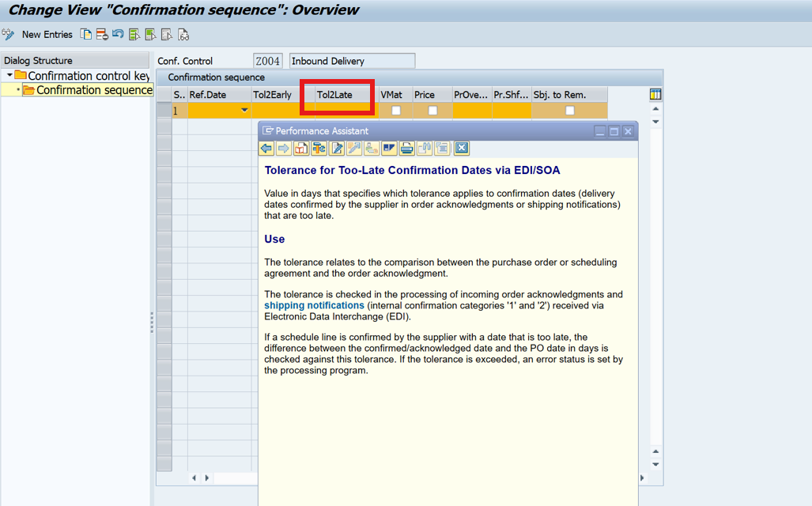This screenshot has height=506, width=812.
Task: Click the Select All icon
Action: (134, 35)
